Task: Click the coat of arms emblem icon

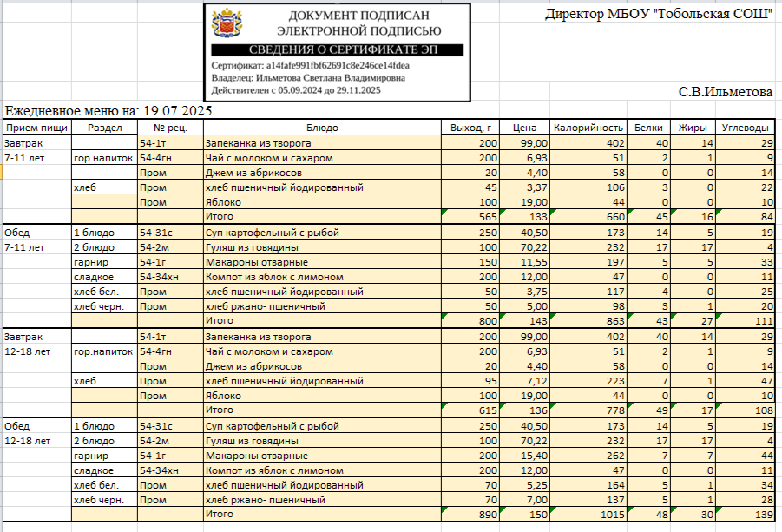Action: [227, 23]
